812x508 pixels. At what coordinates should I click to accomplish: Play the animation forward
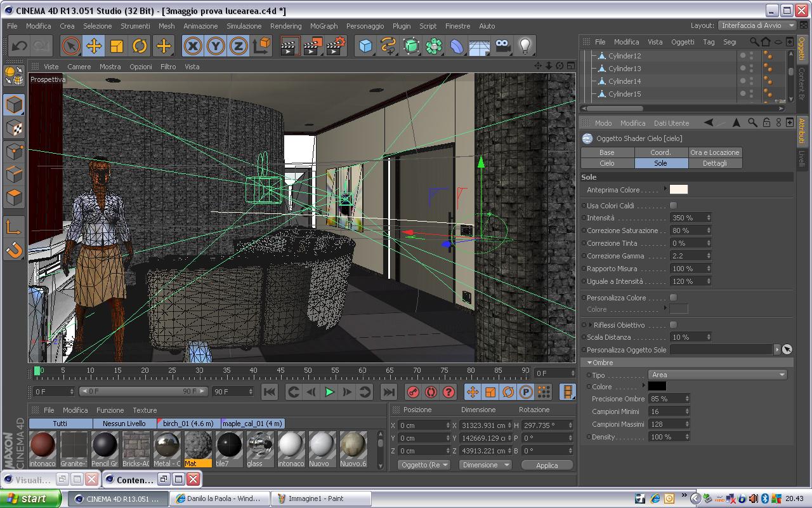[329, 392]
